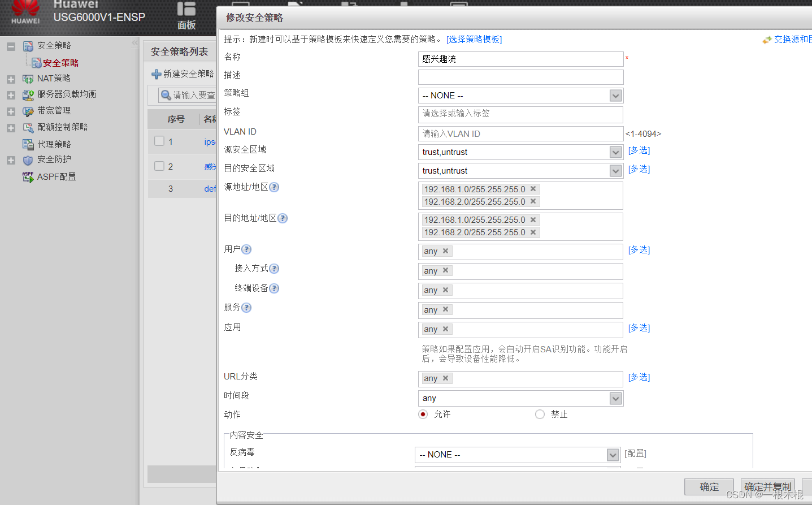This screenshot has height=505, width=812.
Task: Collapse the 安全策略 tree node
Action: [x=11, y=46]
